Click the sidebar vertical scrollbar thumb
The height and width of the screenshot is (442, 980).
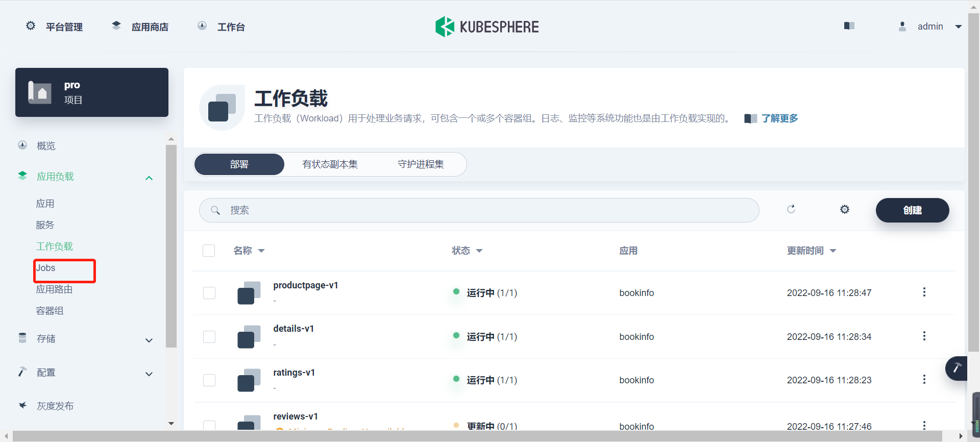coord(171,246)
